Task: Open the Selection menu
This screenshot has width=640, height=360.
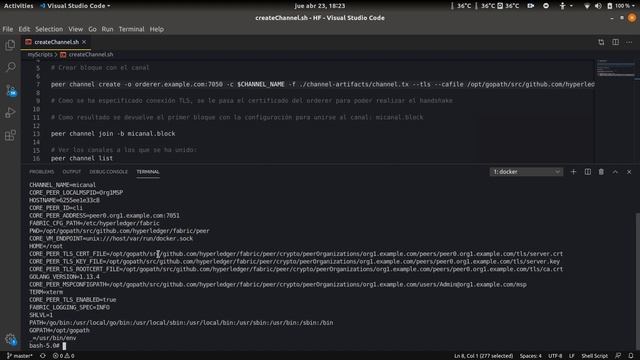Action: pos(49,29)
